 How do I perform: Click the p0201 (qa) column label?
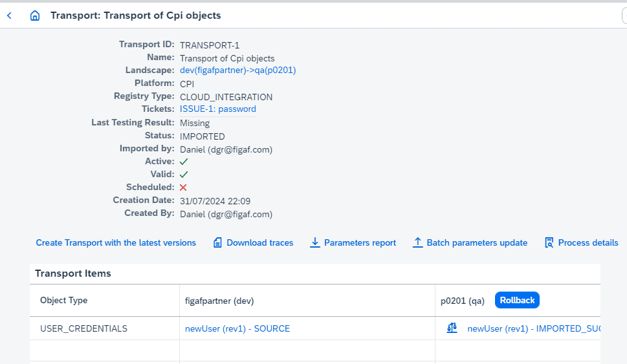coord(463,301)
